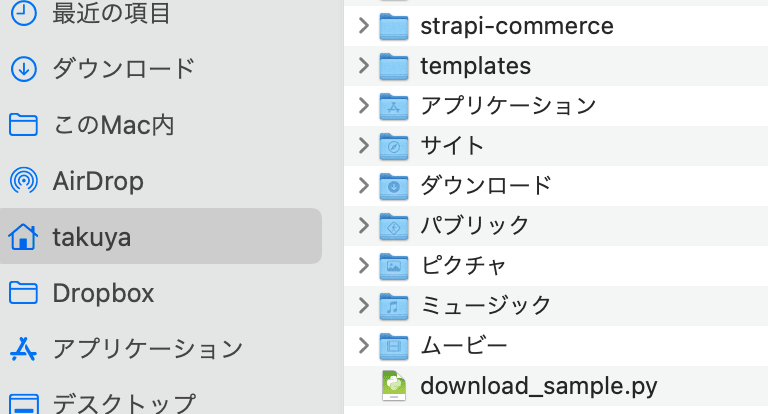Click the Applications 'A' icon in sidebar
The height and width of the screenshot is (414, 768).
click(x=24, y=349)
